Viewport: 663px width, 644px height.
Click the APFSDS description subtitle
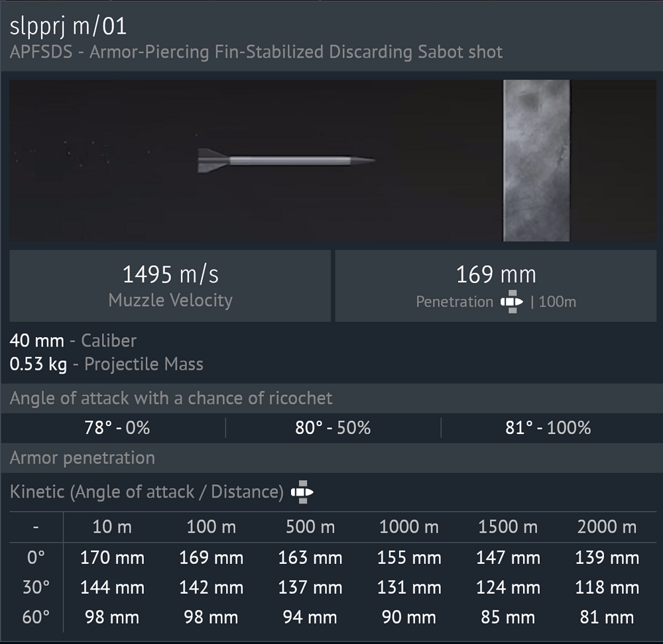click(x=256, y=52)
